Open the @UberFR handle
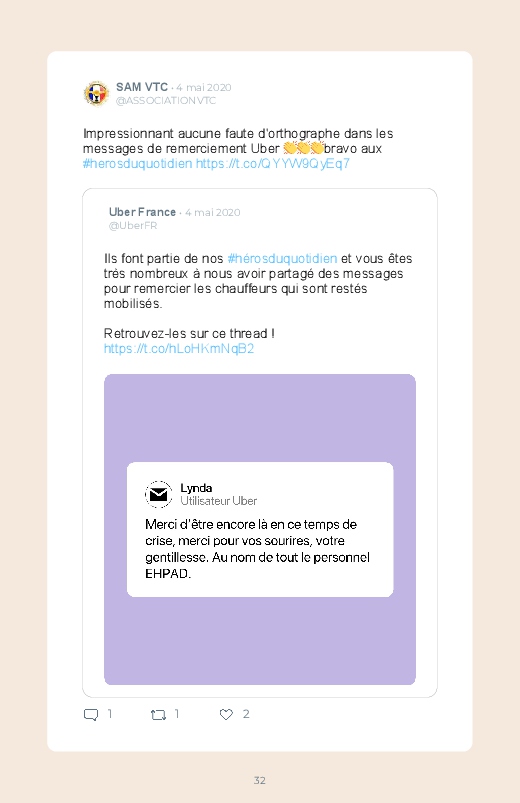The image size is (520, 803). (x=133, y=226)
